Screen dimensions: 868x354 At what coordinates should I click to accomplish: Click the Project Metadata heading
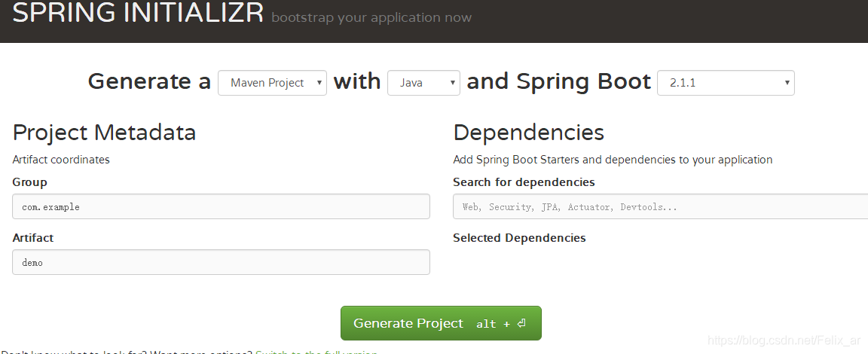pyautogui.click(x=104, y=133)
